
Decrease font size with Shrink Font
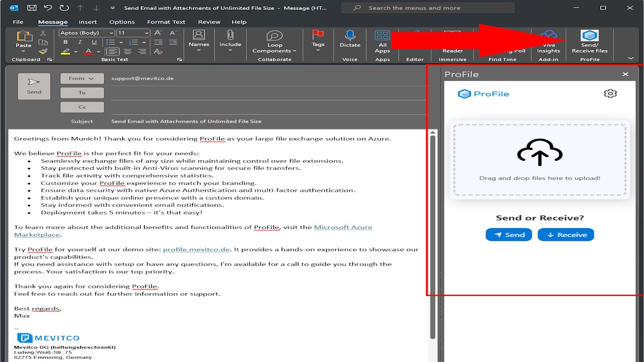(173, 33)
